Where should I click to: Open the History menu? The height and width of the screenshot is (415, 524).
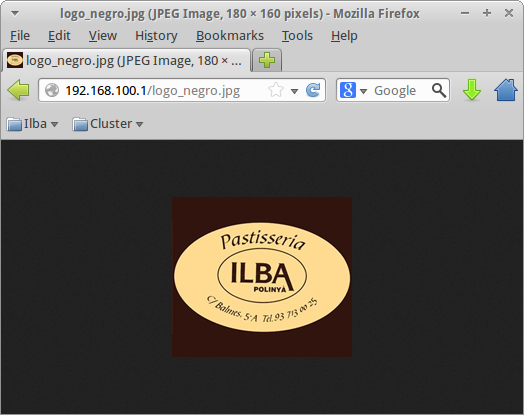pyautogui.click(x=156, y=35)
